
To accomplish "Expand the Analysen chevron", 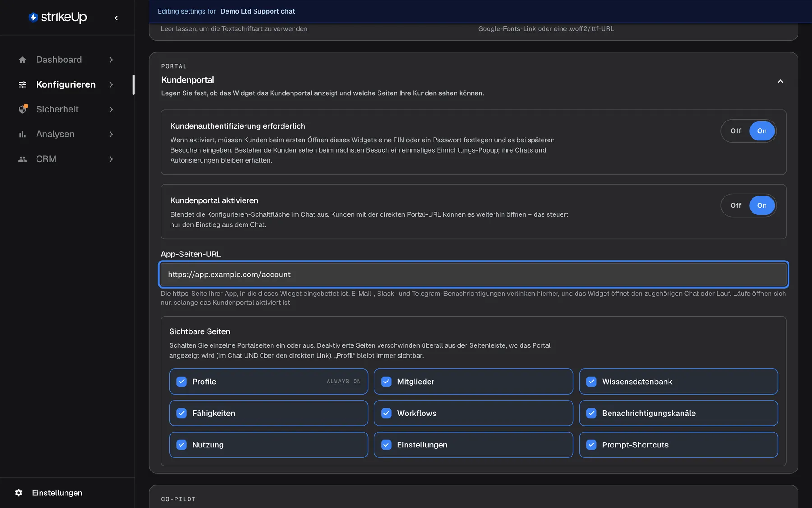I will [x=111, y=134].
